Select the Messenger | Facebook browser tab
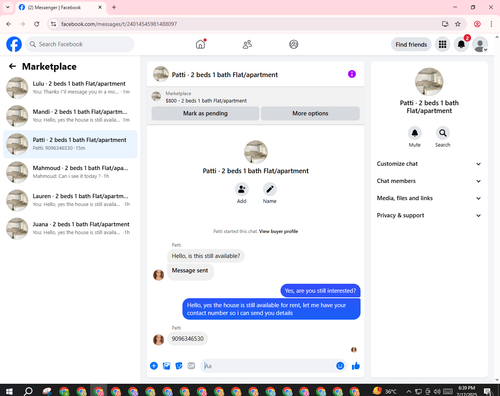Screen dimensions: 500x396 [x=61, y=7]
